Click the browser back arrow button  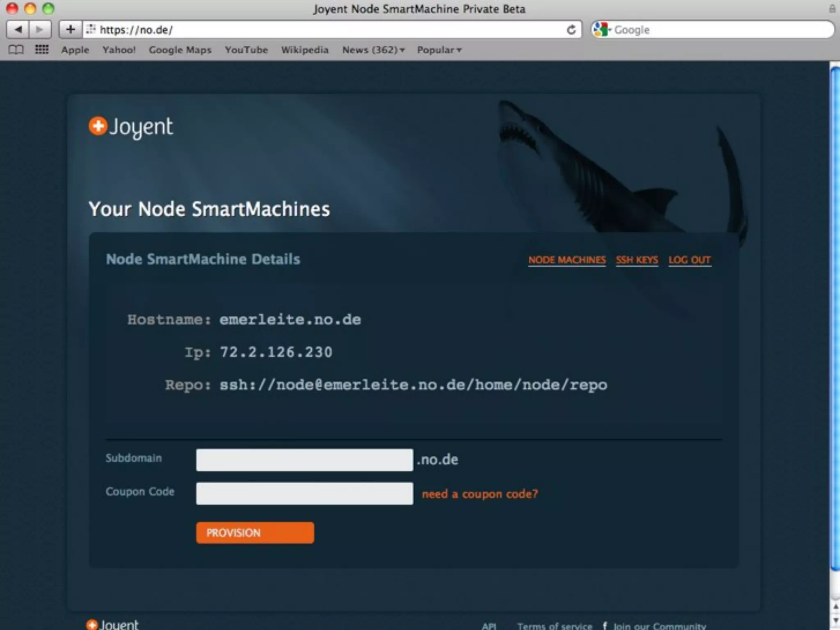18,30
